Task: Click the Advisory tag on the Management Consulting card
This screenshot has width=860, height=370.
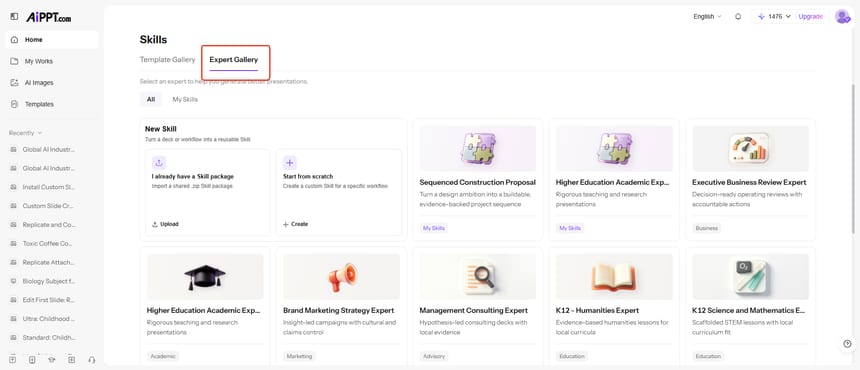Action: (x=434, y=356)
